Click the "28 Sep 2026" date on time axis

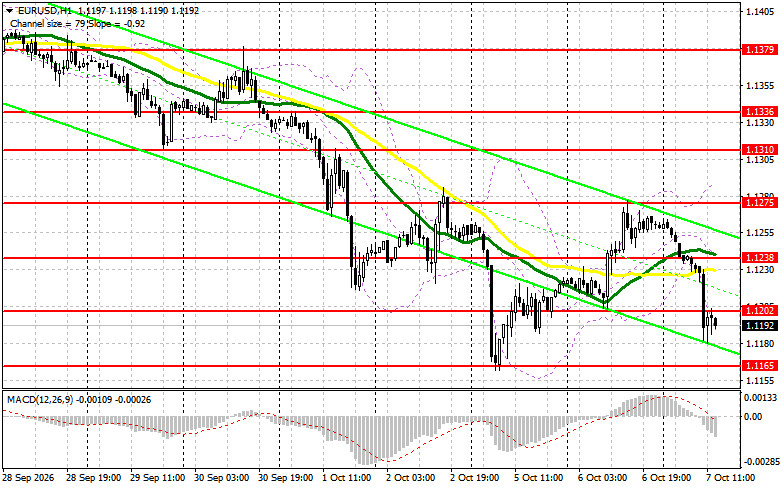[x=28, y=478]
